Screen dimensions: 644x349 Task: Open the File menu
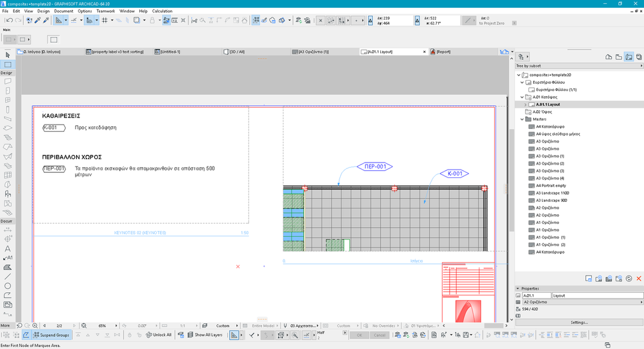[5, 11]
